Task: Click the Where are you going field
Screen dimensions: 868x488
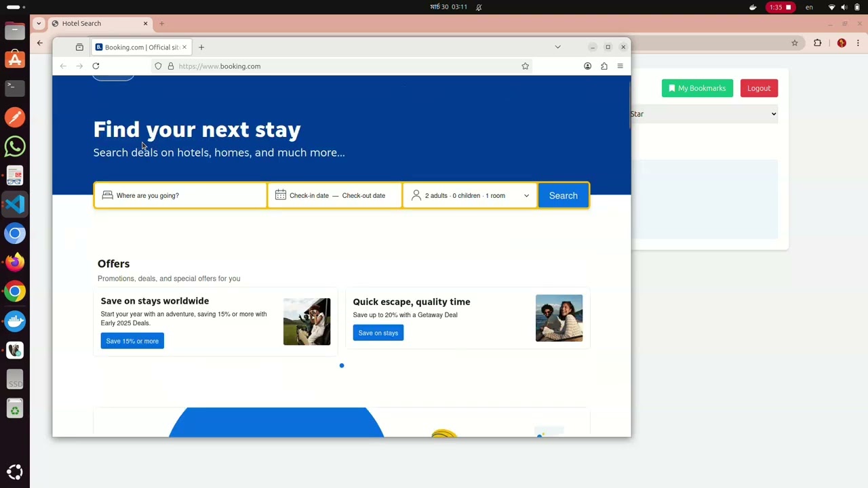Action: coord(181,195)
